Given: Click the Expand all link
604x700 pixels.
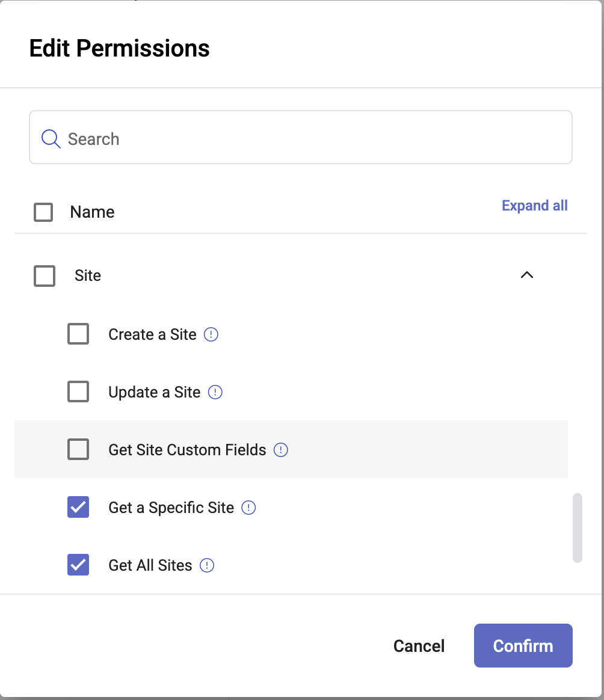Looking at the screenshot, I should click(x=534, y=205).
